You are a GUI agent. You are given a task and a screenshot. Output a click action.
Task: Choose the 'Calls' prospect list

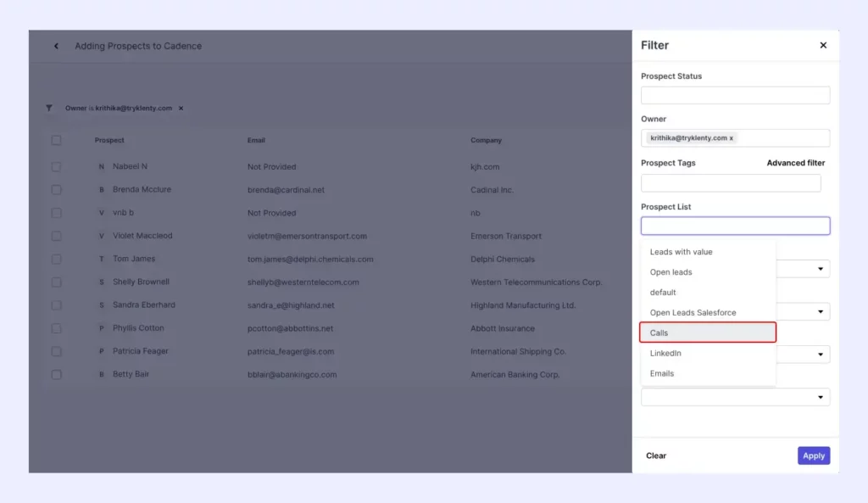[x=708, y=333]
